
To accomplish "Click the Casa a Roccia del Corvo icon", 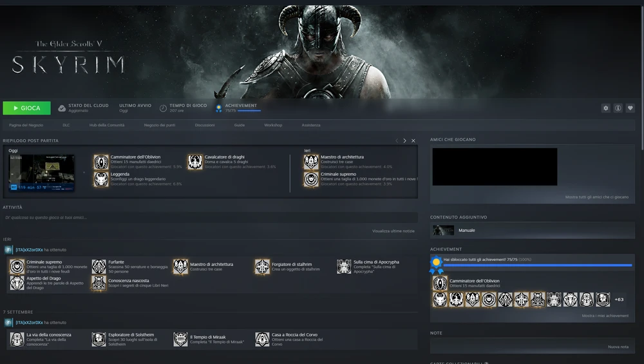I will 262,340.
